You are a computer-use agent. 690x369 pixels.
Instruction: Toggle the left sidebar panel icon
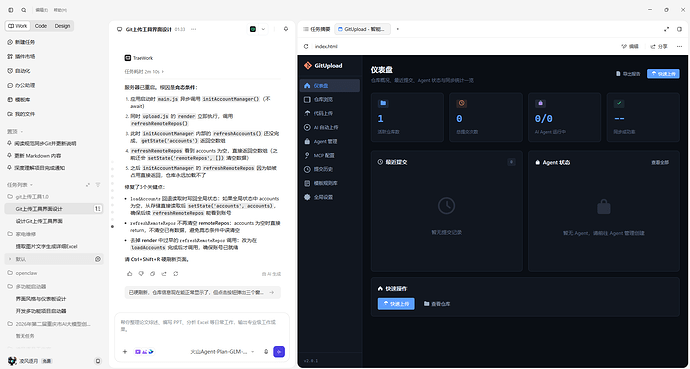(x=11, y=10)
